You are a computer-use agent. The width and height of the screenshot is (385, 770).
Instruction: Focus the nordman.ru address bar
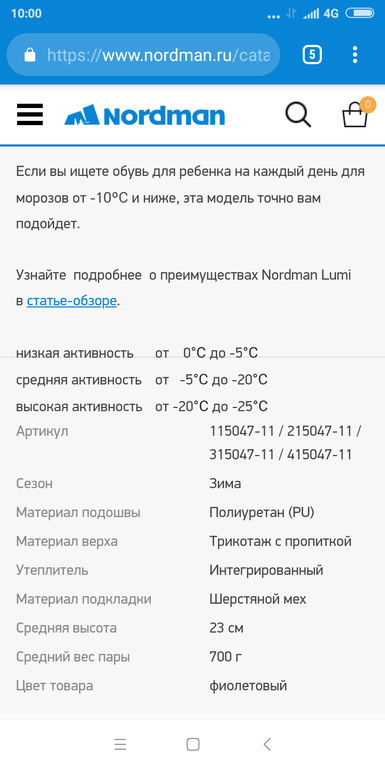click(143, 55)
